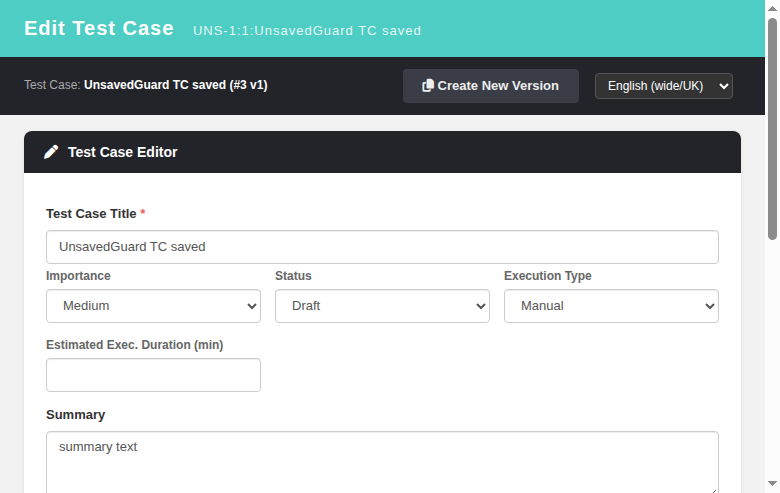Click the Estimated Exec. Duration (min) label
The image size is (780, 493).
tap(134, 345)
